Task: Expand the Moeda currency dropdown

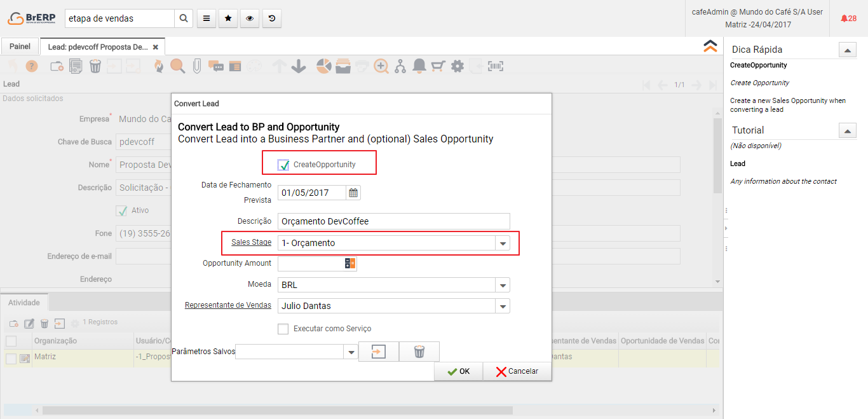Action: [503, 285]
